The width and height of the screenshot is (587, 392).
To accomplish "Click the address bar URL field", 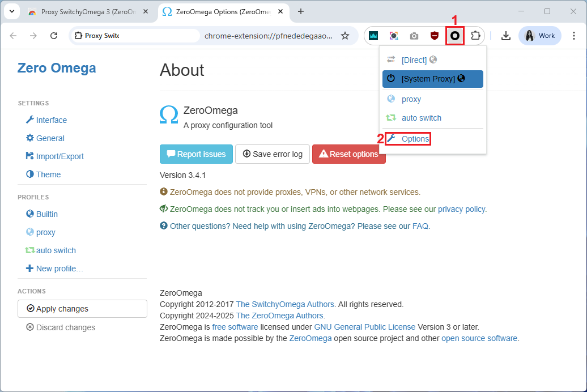I will tap(266, 36).
